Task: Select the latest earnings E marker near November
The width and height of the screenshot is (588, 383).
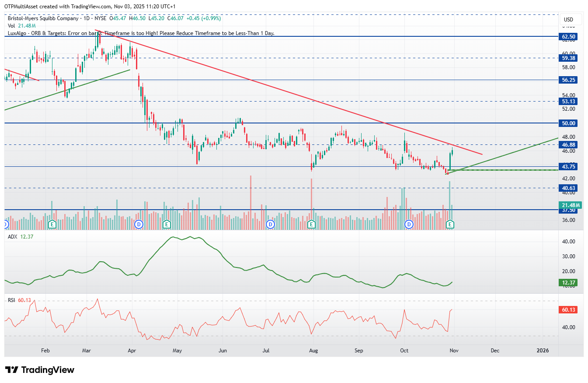Action: [450, 224]
